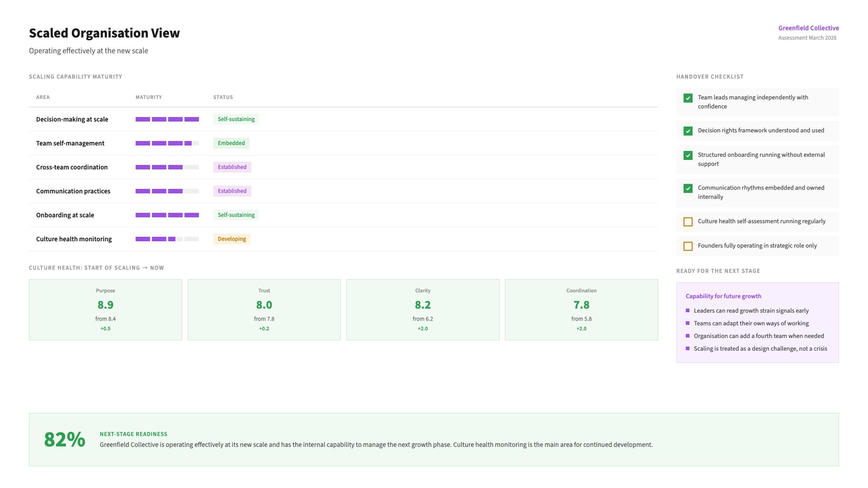Click the Embedded status badge
868x488 pixels.
pyautogui.click(x=231, y=143)
